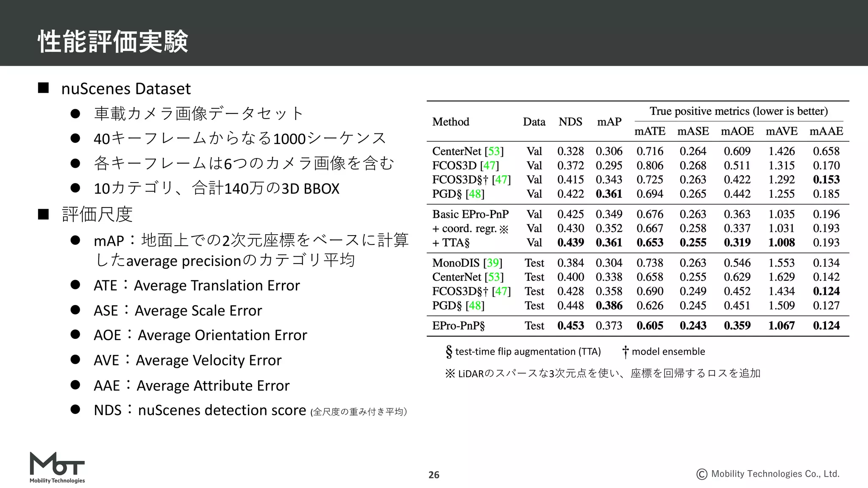Click the 'mAOE' column header
The height and width of the screenshot is (488, 868).
click(x=737, y=131)
